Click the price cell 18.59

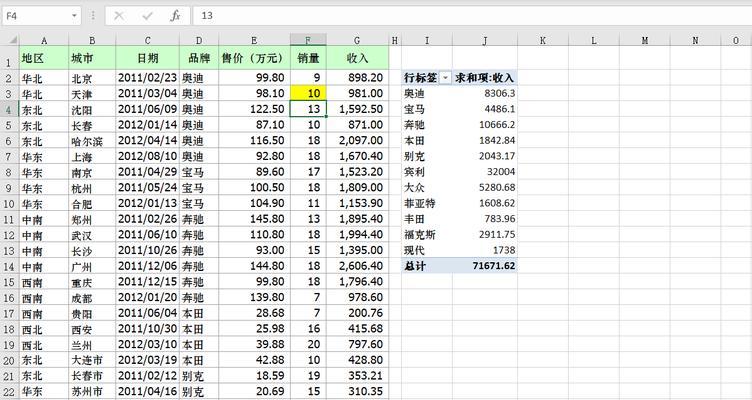254,376
